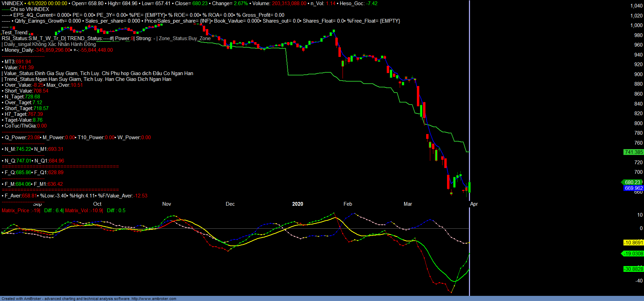Click the blue 669.962 value label
This screenshot has height=301, width=644.
click(633, 188)
